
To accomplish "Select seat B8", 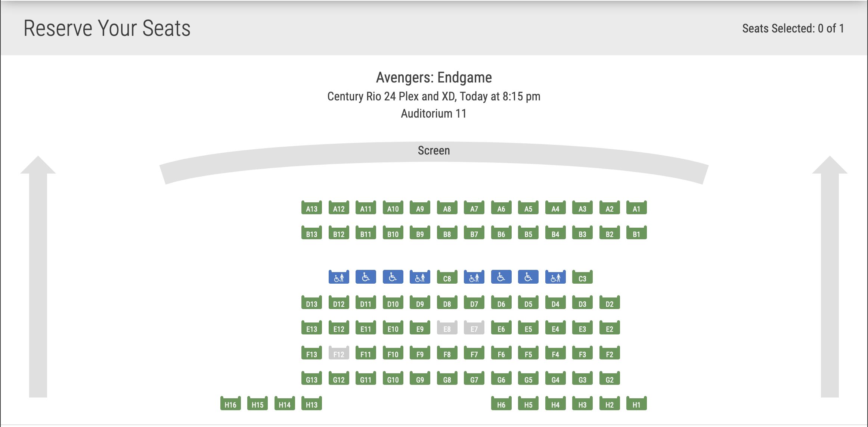I will (447, 233).
